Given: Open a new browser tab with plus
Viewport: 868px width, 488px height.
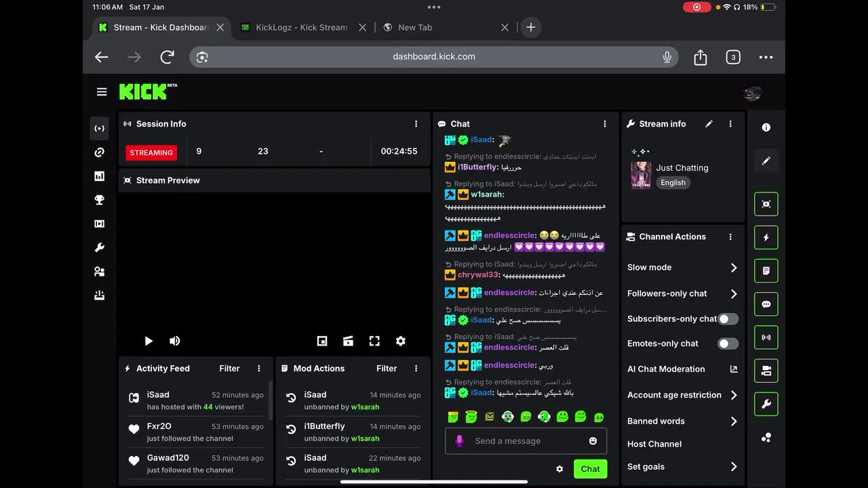Looking at the screenshot, I should [x=531, y=28].
